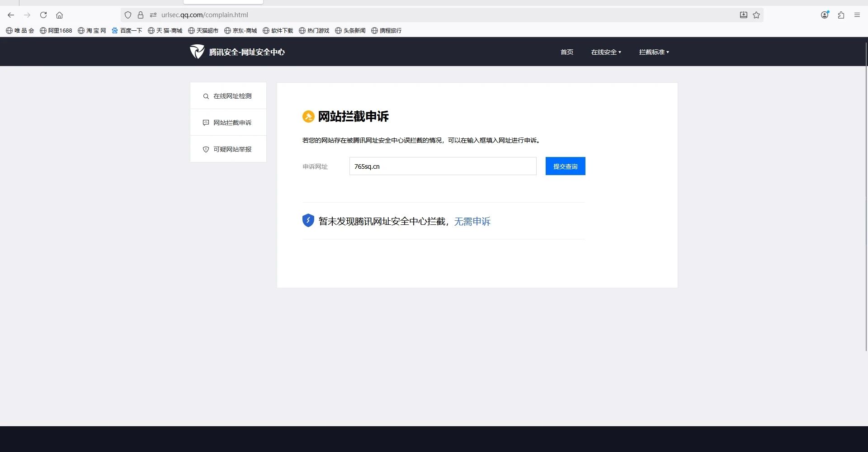Click the blue shield result icon
Viewport: 868px width, 452px height.
(x=308, y=220)
